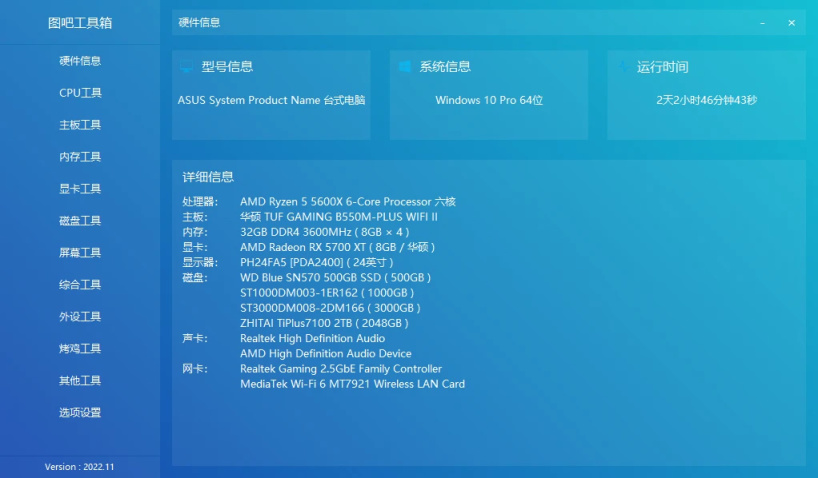Open 显卡工具 in sidebar

(x=80, y=189)
